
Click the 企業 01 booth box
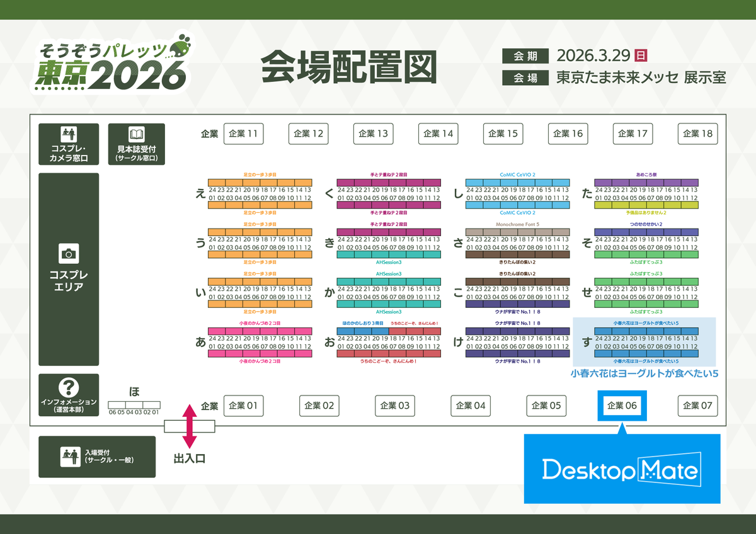(244, 406)
